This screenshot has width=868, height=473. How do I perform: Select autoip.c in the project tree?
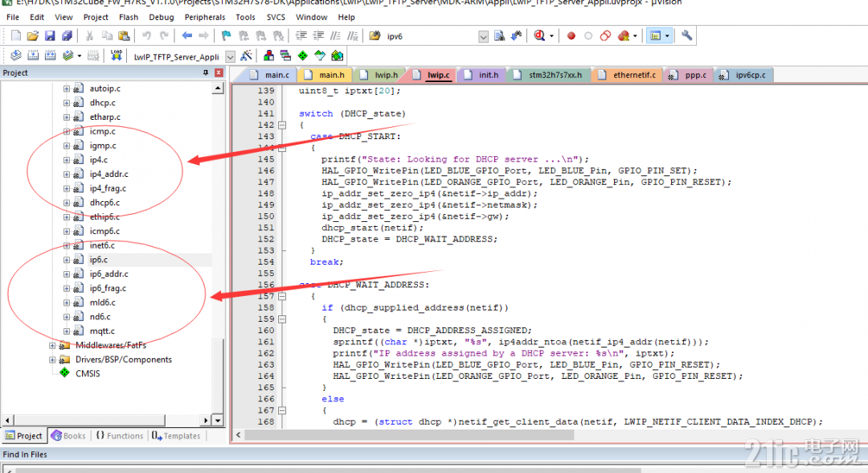(104, 88)
